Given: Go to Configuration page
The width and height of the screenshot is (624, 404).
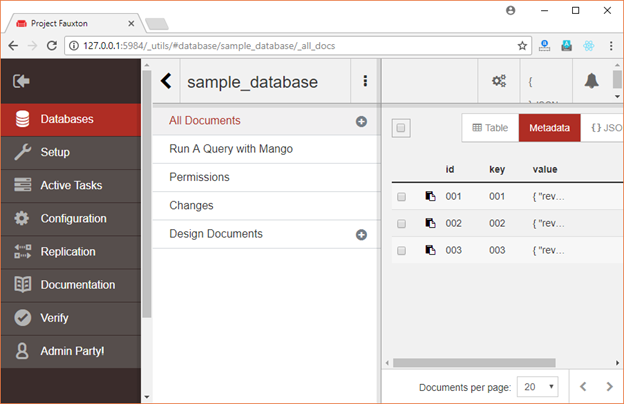Looking at the screenshot, I should tap(71, 219).
